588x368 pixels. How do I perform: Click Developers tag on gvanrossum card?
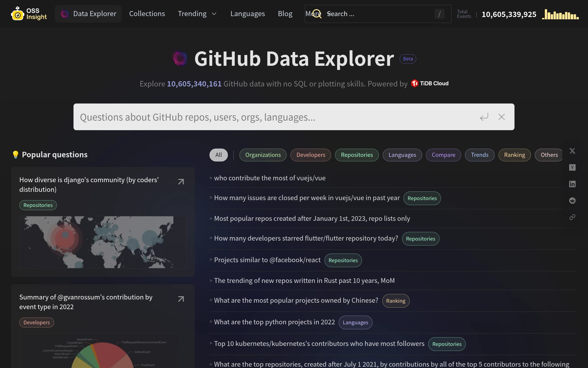(37, 322)
